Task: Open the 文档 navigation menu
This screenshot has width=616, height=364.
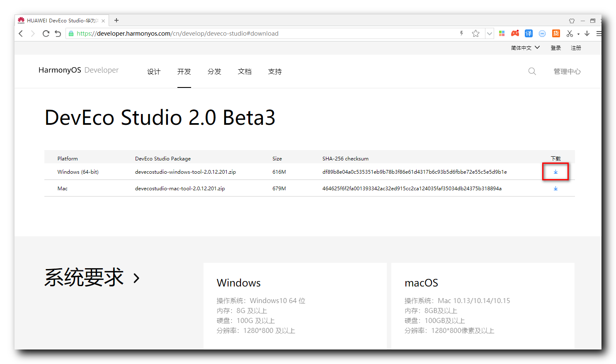Action: coord(245,72)
